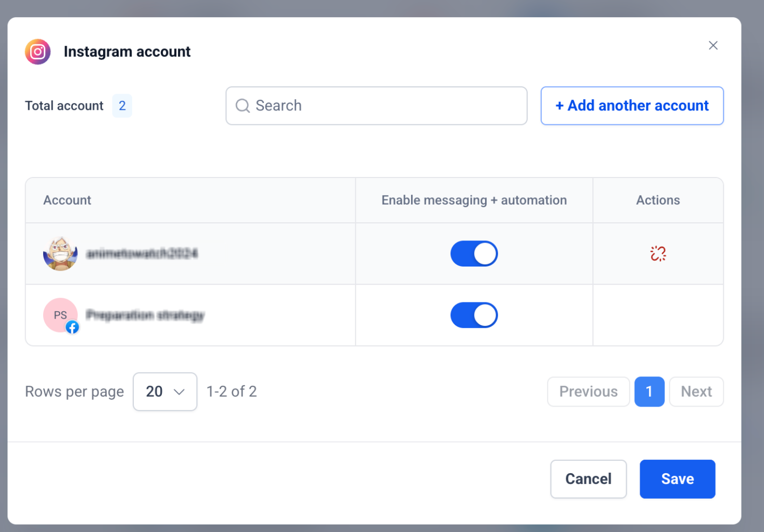Click the Search input field
This screenshot has height=532, width=764.
pyautogui.click(x=376, y=106)
